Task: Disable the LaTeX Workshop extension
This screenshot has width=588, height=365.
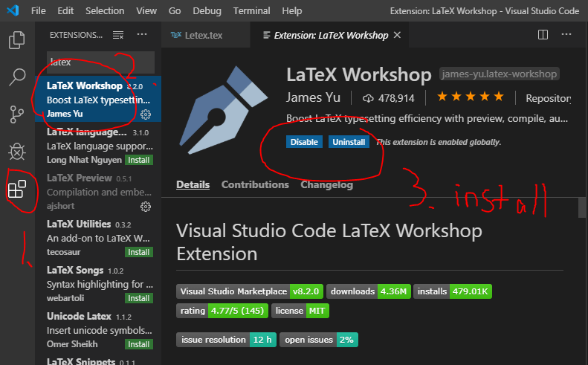Action: (x=304, y=142)
